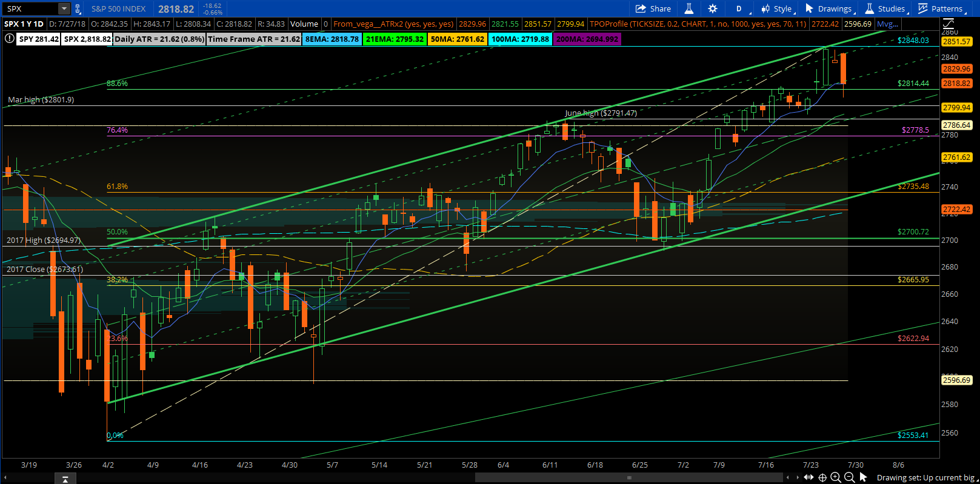The width and height of the screenshot is (980, 484).
Task: Click the SPX 2,818.82 label
Action: [87, 39]
